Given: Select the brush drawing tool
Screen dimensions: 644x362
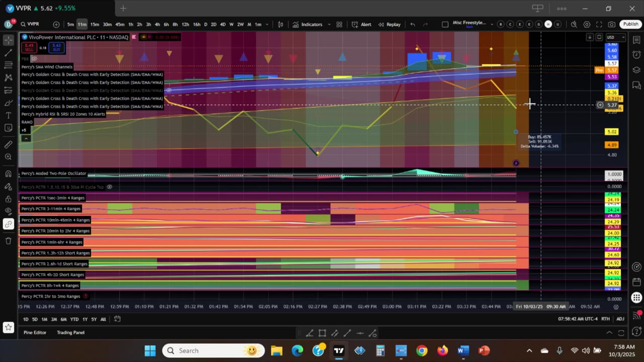Looking at the screenshot, I should point(8,103).
